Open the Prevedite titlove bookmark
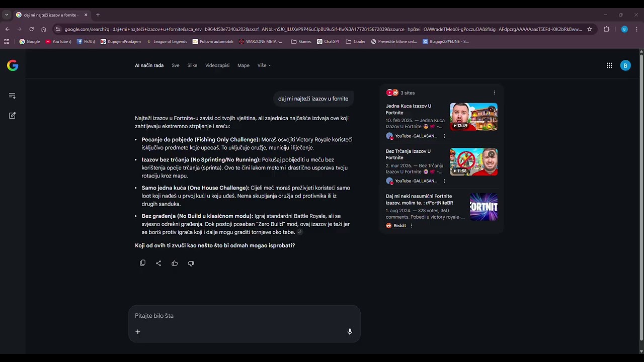 coord(394,42)
